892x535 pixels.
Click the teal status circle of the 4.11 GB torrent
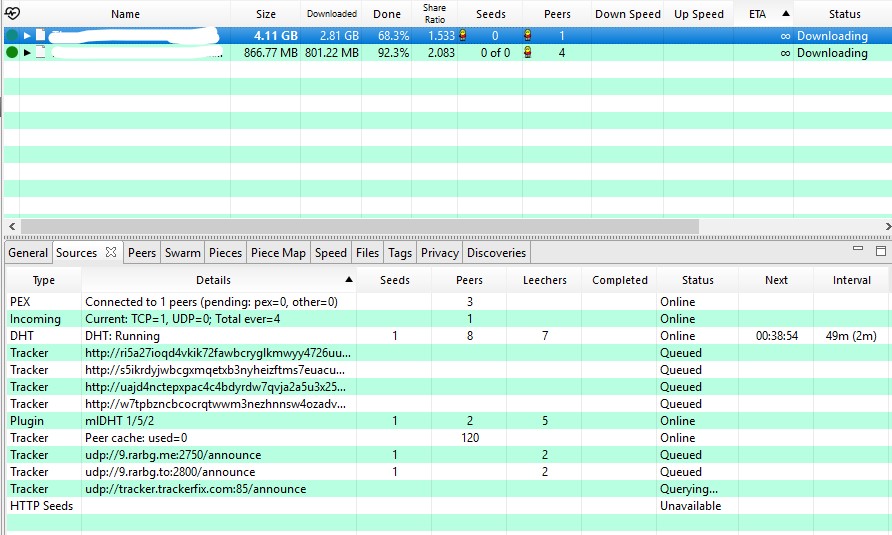click(11, 36)
